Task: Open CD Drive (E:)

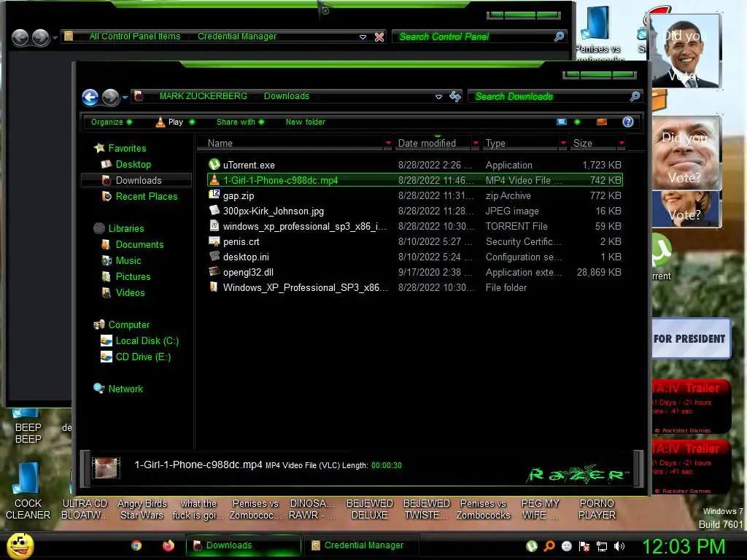Action: [x=143, y=357]
